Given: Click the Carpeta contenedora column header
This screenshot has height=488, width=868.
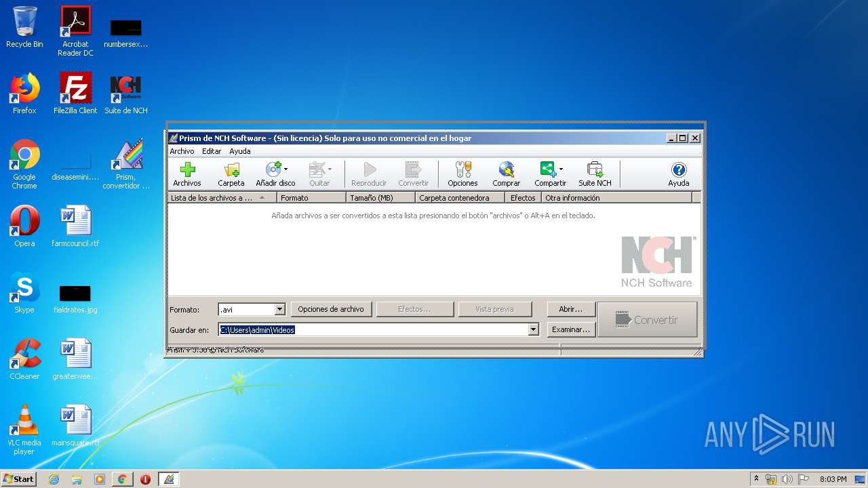Looking at the screenshot, I should 460,198.
